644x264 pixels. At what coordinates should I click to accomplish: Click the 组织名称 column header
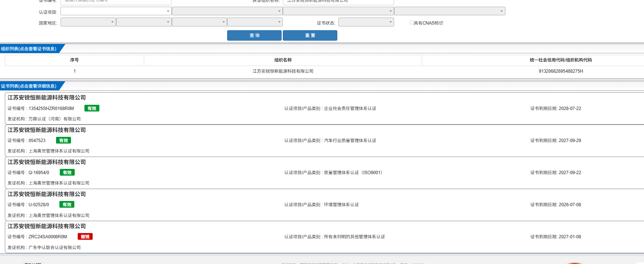coord(283,60)
